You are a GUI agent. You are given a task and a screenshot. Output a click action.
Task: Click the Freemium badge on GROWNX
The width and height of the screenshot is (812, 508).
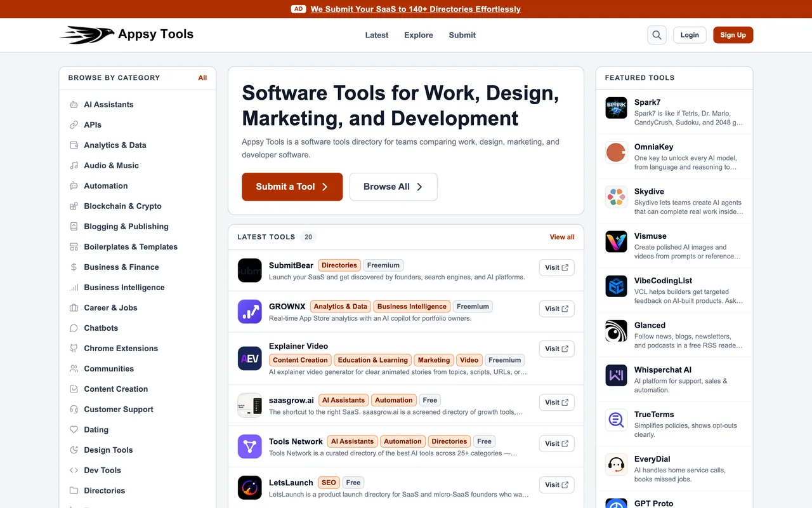473,306
